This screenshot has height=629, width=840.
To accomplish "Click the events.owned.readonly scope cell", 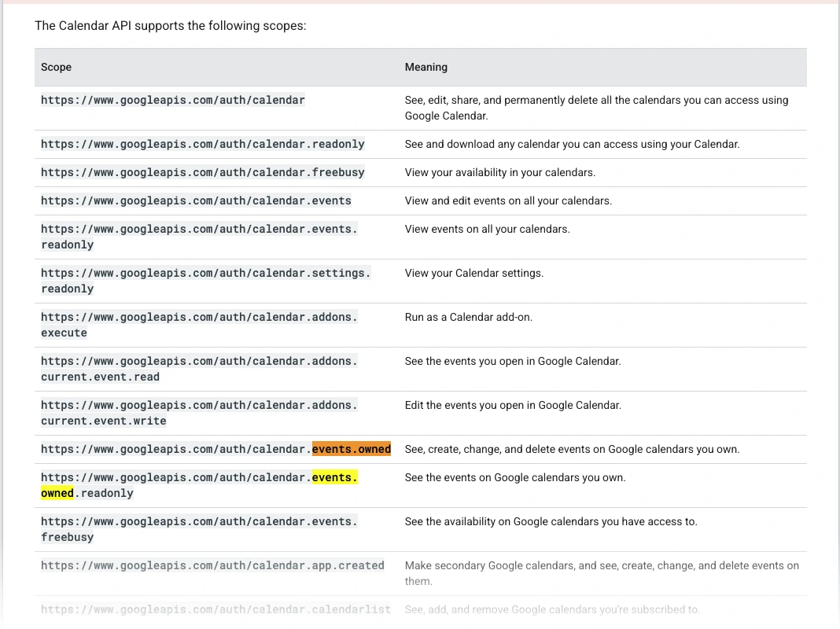I will pyautogui.click(x=199, y=485).
